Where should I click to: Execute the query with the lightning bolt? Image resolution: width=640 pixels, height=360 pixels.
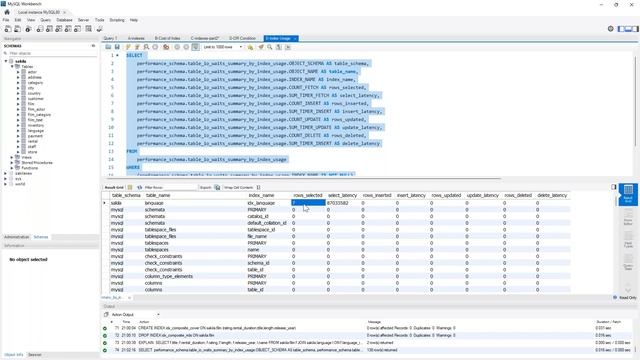tap(128, 47)
